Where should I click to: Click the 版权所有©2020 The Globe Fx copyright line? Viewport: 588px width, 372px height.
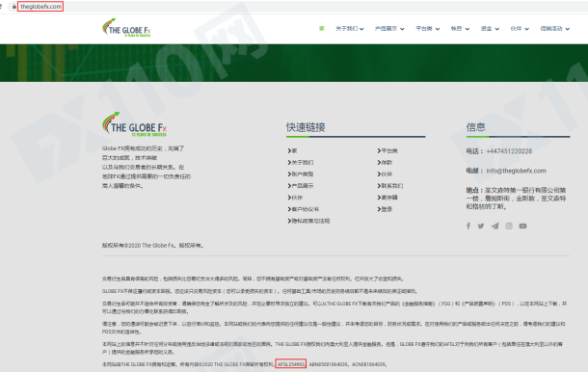click(x=153, y=245)
